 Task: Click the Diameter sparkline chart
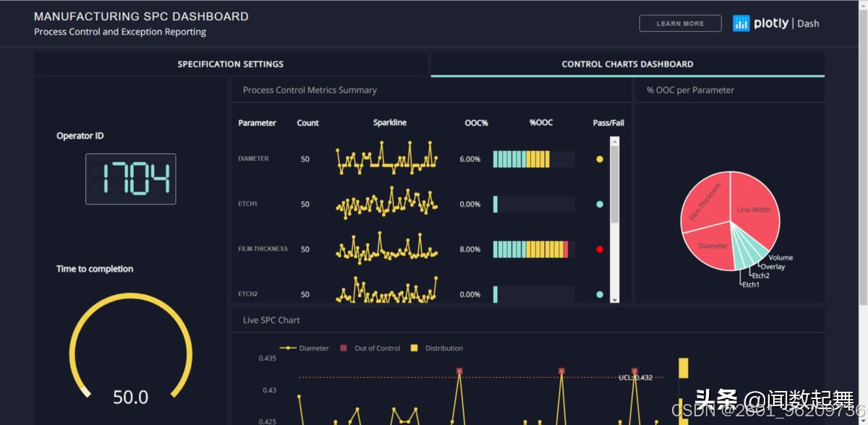click(x=387, y=158)
